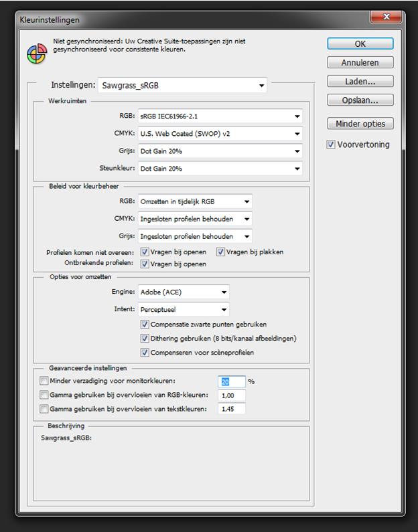Open RGB policy dropdown Omzetten in tijdelijk RGB
This screenshot has height=532, width=418.
click(195, 201)
